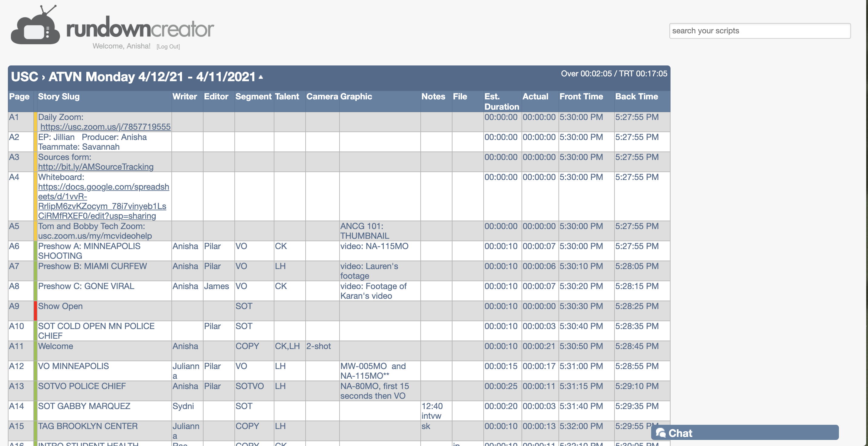Select SOT COLD OPEN MN POLICE CHIEF slug
This screenshot has height=446, width=868.
click(96, 331)
